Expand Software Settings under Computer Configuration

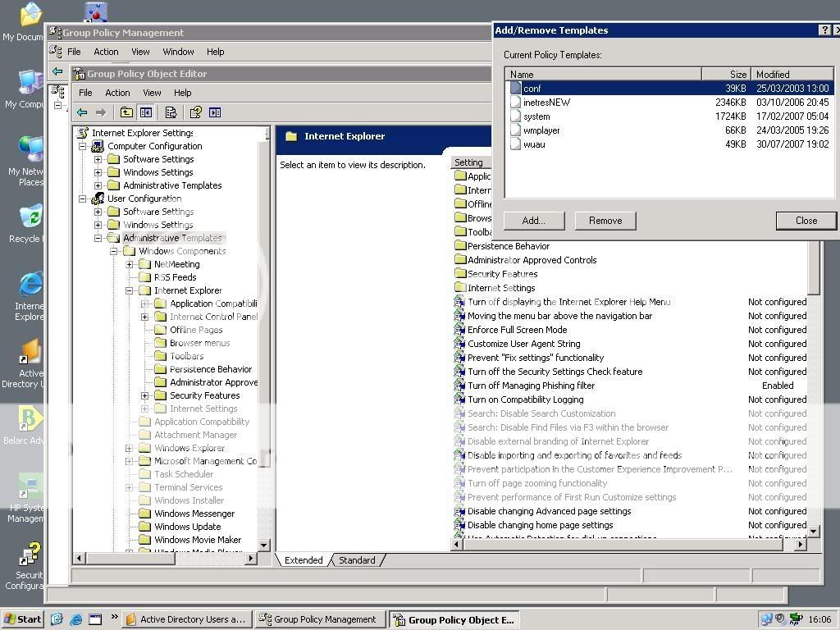[x=98, y=159]
